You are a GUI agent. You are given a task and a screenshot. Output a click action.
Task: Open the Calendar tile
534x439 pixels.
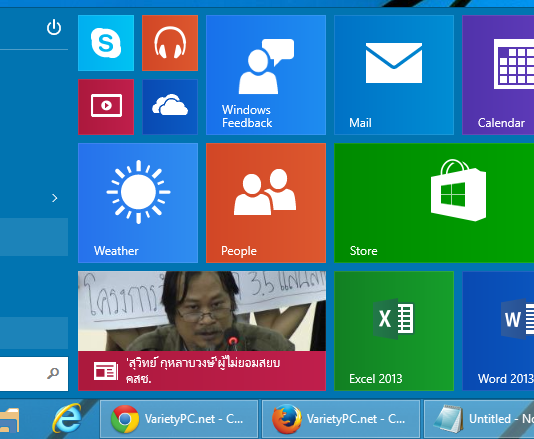pos(498,75)
